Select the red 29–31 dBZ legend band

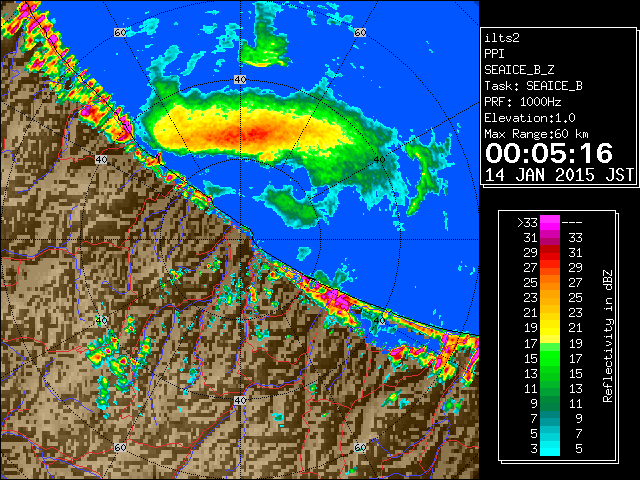click(550, 253)
